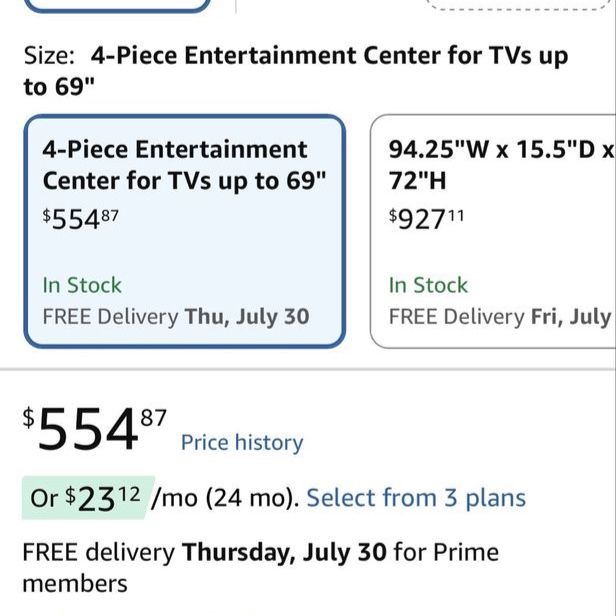Tap the green Or $23.12 monthly payment badge

point(88,498)
